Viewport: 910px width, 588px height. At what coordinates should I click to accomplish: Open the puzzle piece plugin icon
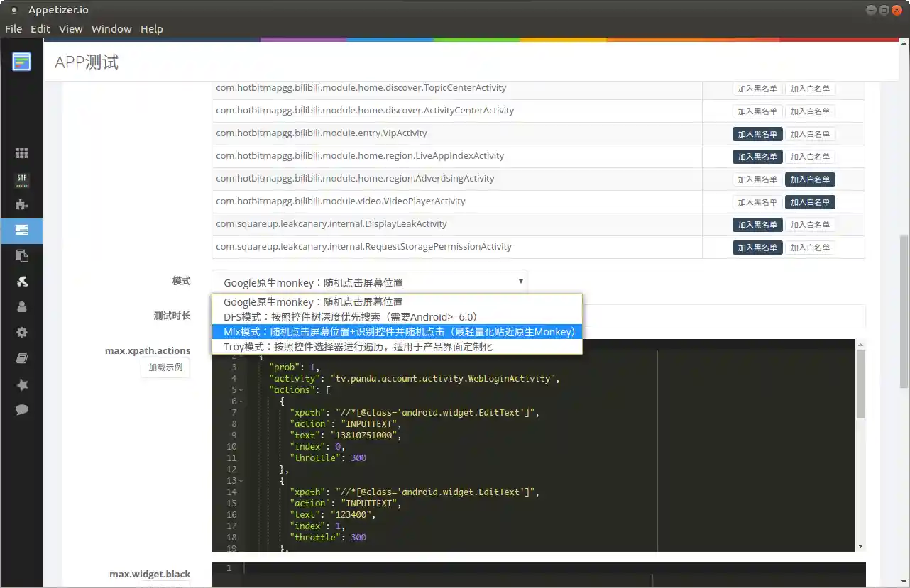(x=21, y=205)
